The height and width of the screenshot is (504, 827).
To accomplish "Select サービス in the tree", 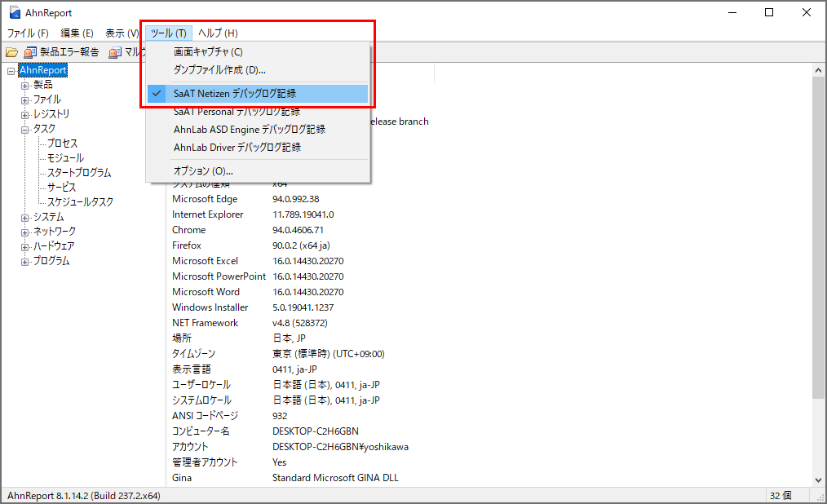I will pyautogui.click(x=62, y=187).
